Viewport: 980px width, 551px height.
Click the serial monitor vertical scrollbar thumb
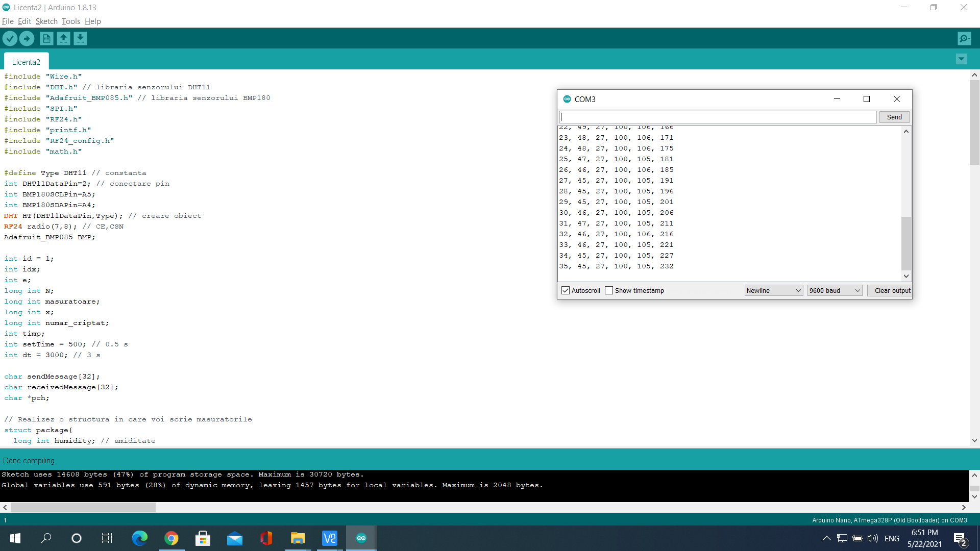point(906,243)
